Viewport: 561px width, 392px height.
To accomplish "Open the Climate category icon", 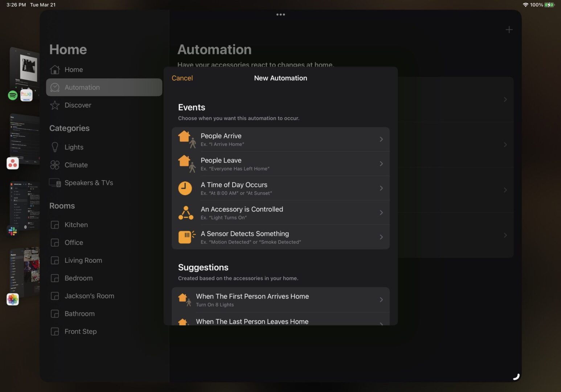I will tap(55, 165).
